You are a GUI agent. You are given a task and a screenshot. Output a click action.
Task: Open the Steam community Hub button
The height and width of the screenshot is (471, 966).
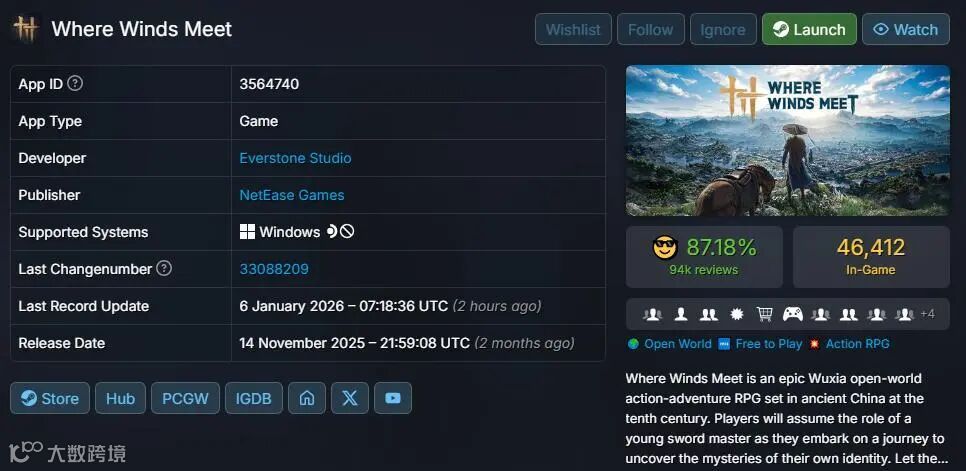(120, 398)
